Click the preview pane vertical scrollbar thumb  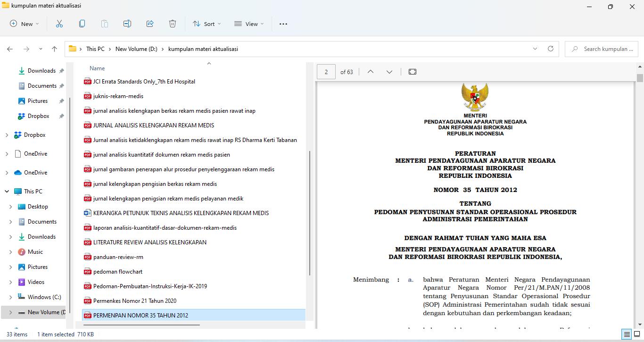(x=640, y=78)
